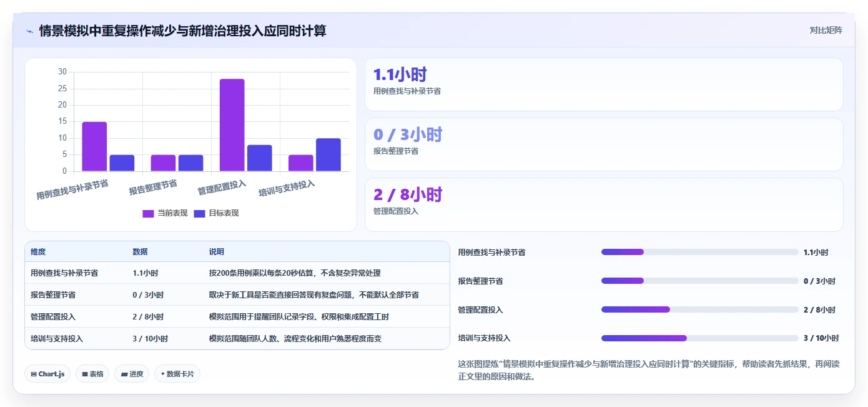
Task: Click chart axis label 报告整理节省
Action: [x=153, y=187]
